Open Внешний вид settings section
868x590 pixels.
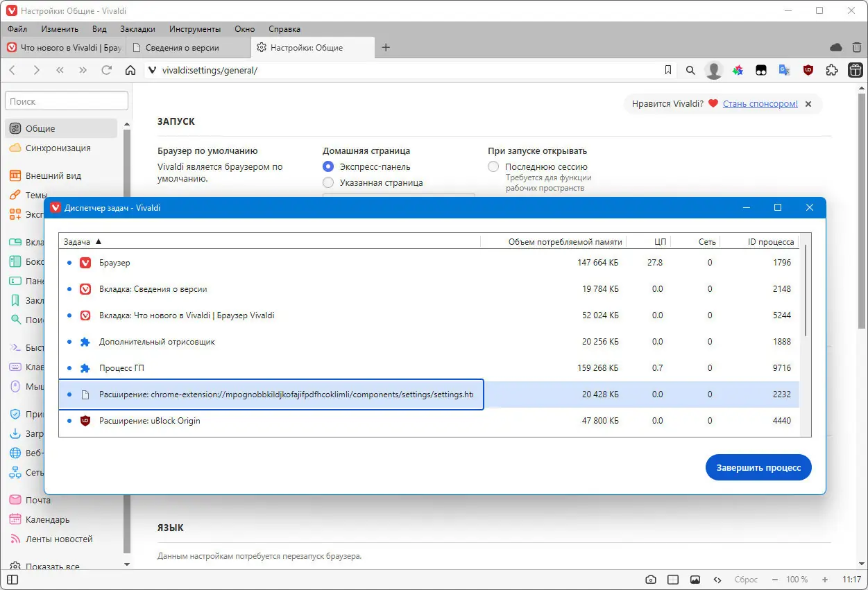tap(61, 175)
